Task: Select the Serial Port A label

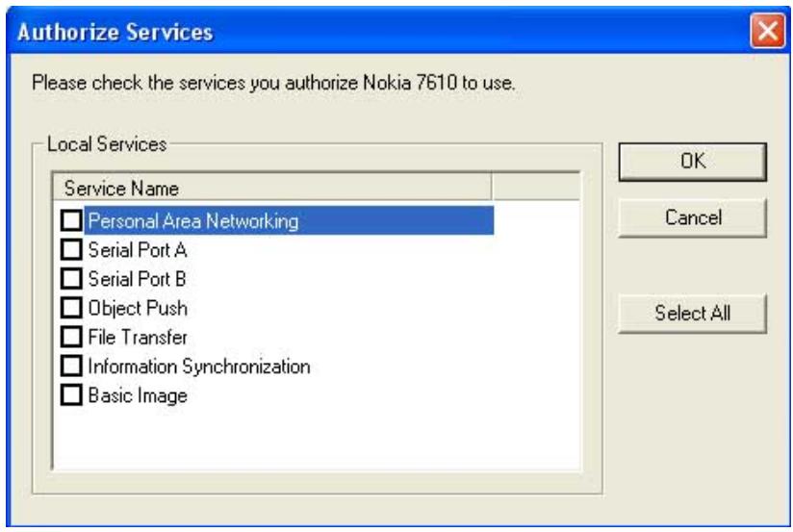Action: pyautogui.click(x=138, y=250)
